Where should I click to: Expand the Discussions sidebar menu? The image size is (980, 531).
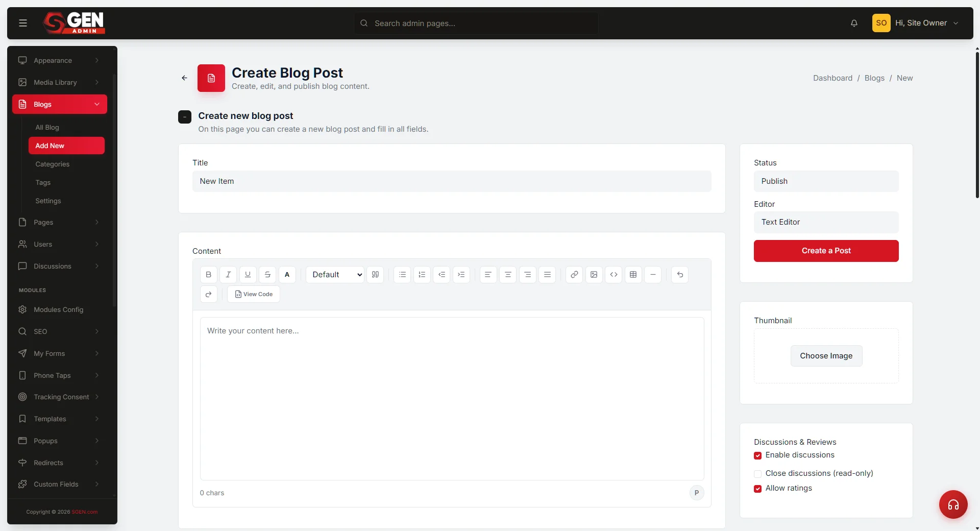tap(60, 266)
